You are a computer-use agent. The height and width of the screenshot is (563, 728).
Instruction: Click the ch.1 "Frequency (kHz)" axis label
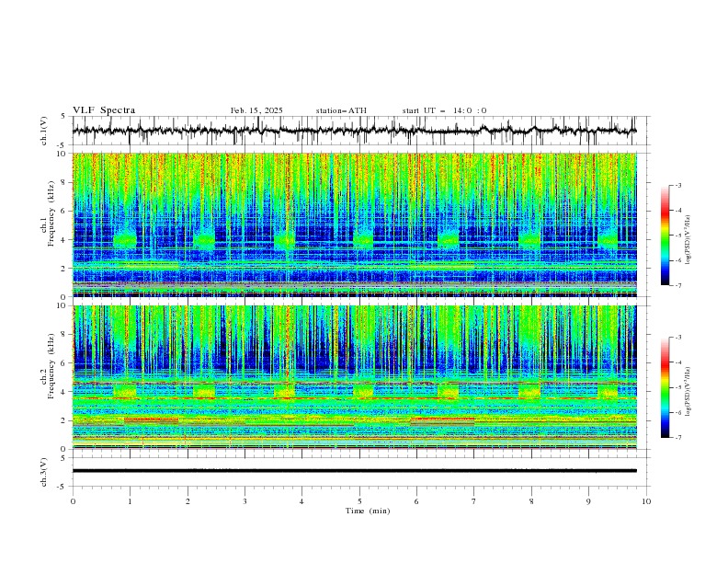pyautogui.click(x=51, y=214)
